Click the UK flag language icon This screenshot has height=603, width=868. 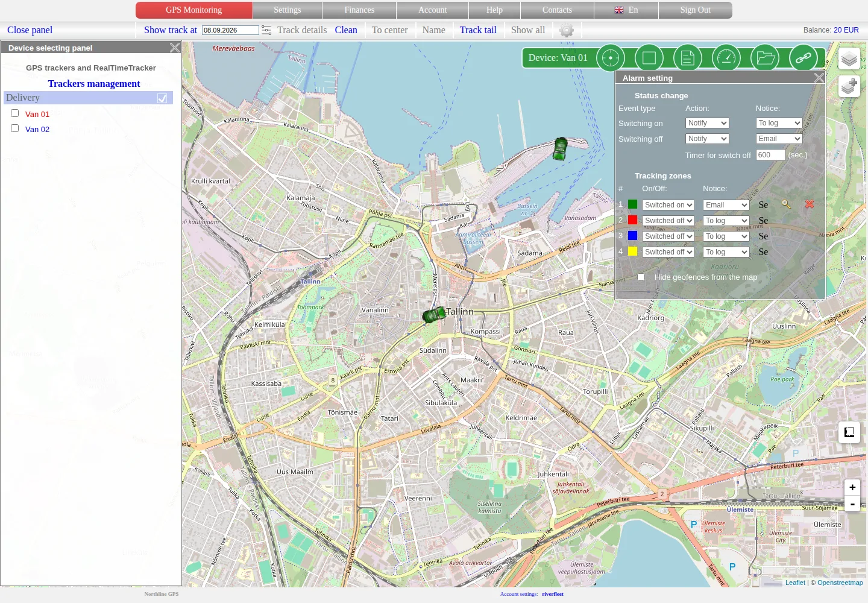point(619,10)
